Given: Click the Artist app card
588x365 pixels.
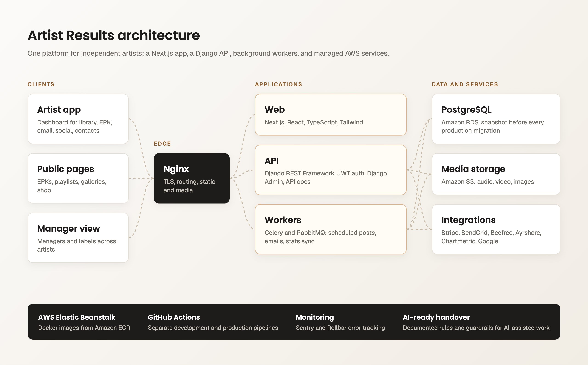Looking at the screenshot, I should (x=78, y=119).
